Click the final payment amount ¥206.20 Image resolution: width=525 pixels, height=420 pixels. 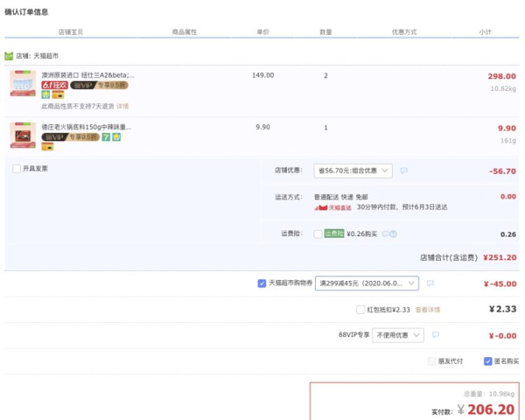[486, 409]
